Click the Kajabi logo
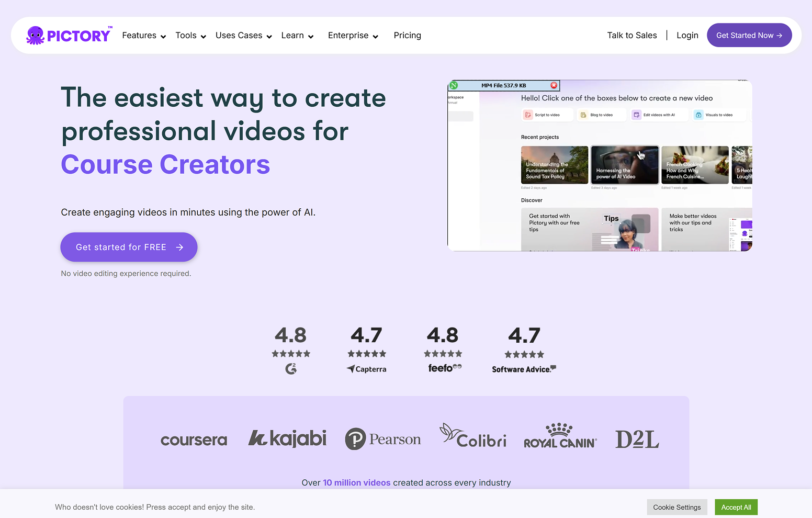Image resolution: width=812 pixels, height=518 pixels. pyautogui.click(x=287, y=438)
